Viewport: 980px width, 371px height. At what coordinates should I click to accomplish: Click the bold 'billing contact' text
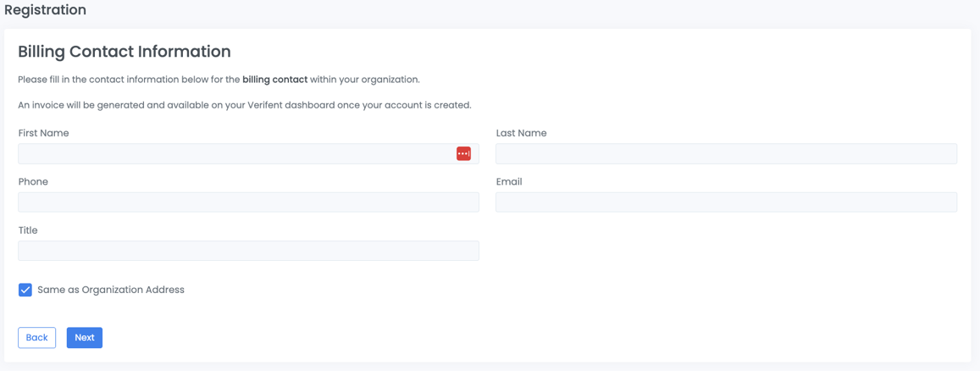pos(274,80)
